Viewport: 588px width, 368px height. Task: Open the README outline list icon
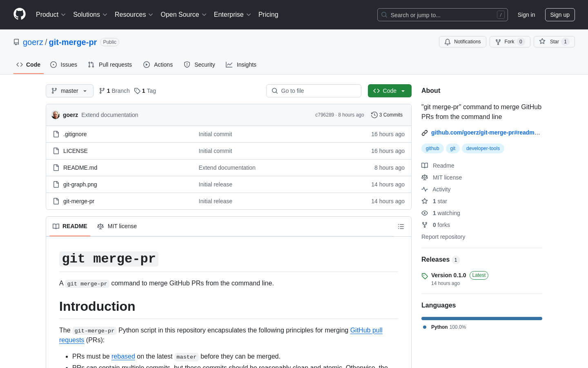pos(401,227)
